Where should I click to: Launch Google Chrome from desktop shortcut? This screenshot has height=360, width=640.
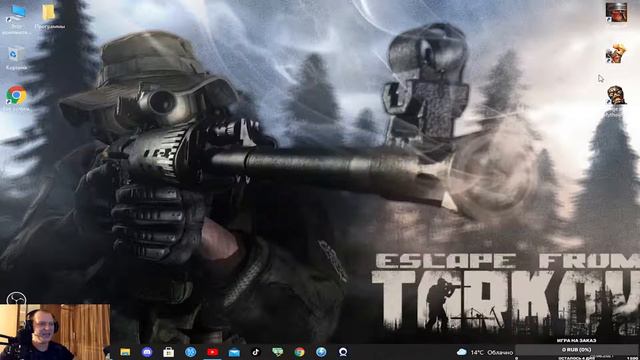pos(17,95)
